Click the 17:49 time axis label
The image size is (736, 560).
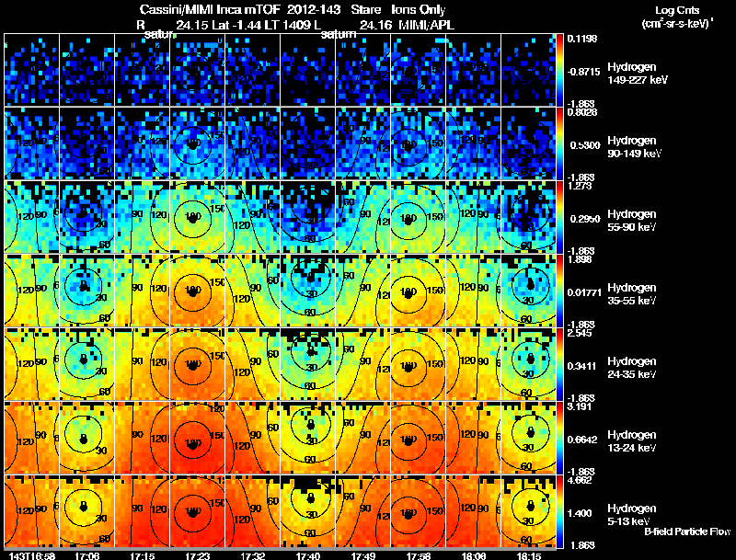362,556
